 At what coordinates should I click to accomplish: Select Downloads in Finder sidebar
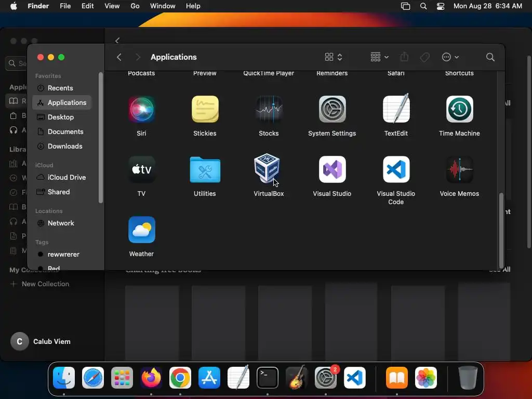tap(62, 146)
